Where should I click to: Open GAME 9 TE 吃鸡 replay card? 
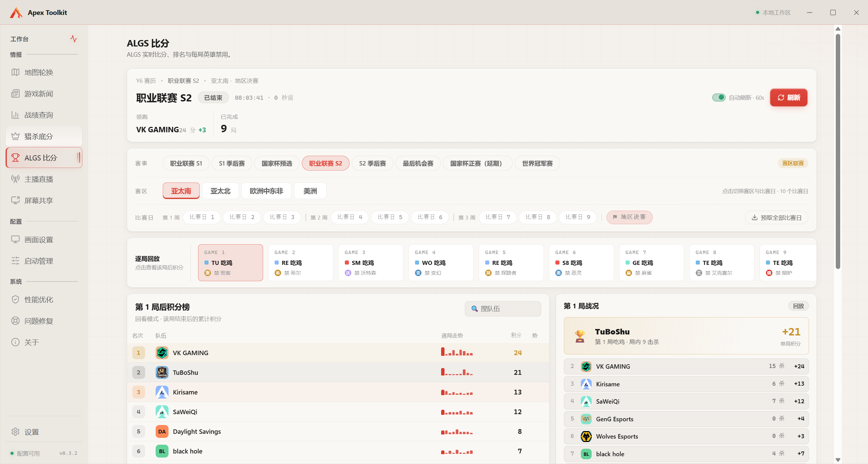pyautogui.click(x=788, y=263)
